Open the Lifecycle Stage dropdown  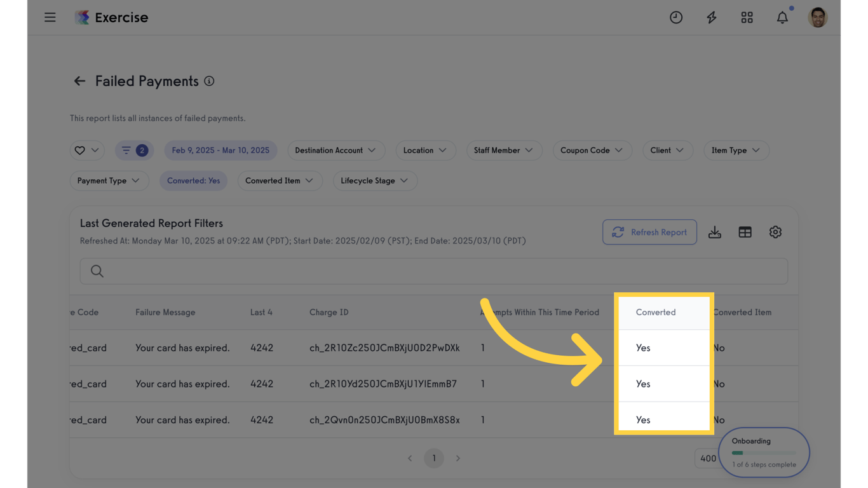(374, 180)
